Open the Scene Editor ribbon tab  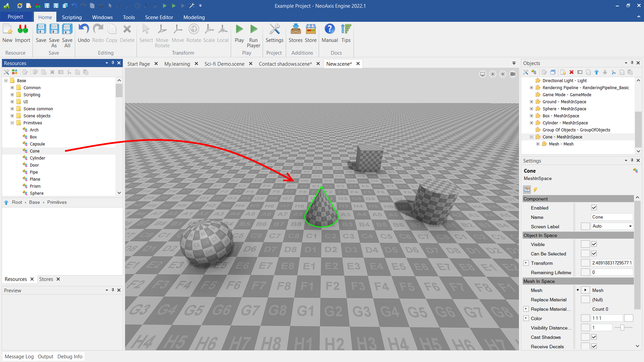159,17
